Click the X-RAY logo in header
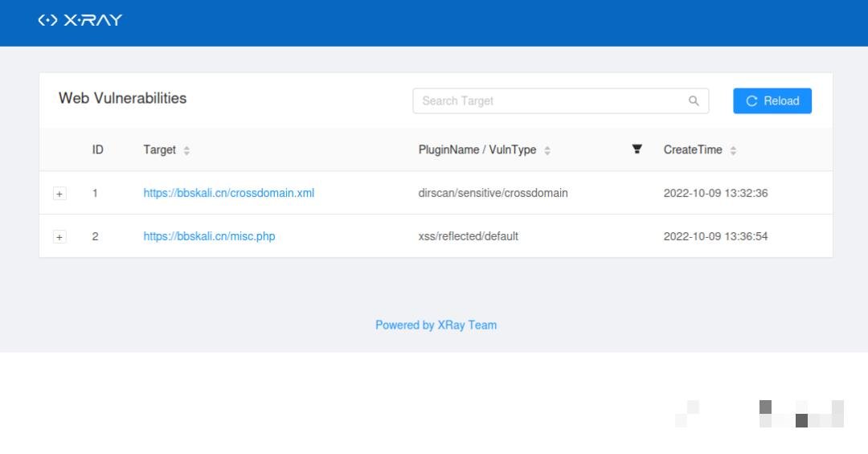The image size is (868, 454). 80,20
